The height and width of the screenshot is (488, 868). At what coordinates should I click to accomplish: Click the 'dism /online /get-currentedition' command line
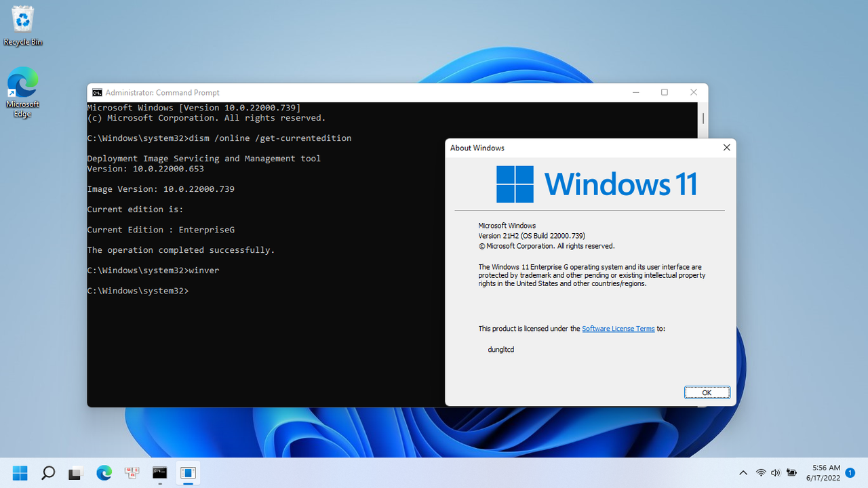click(219, 138)
